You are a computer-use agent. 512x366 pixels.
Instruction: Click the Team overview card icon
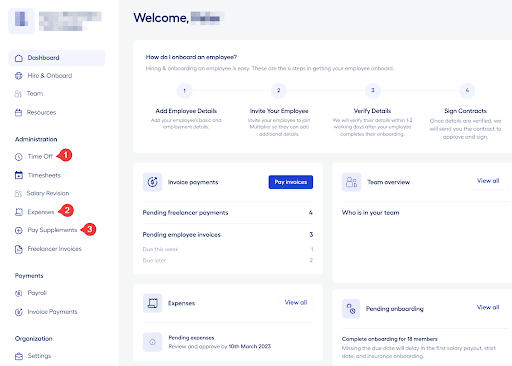[x=351, y=182]
